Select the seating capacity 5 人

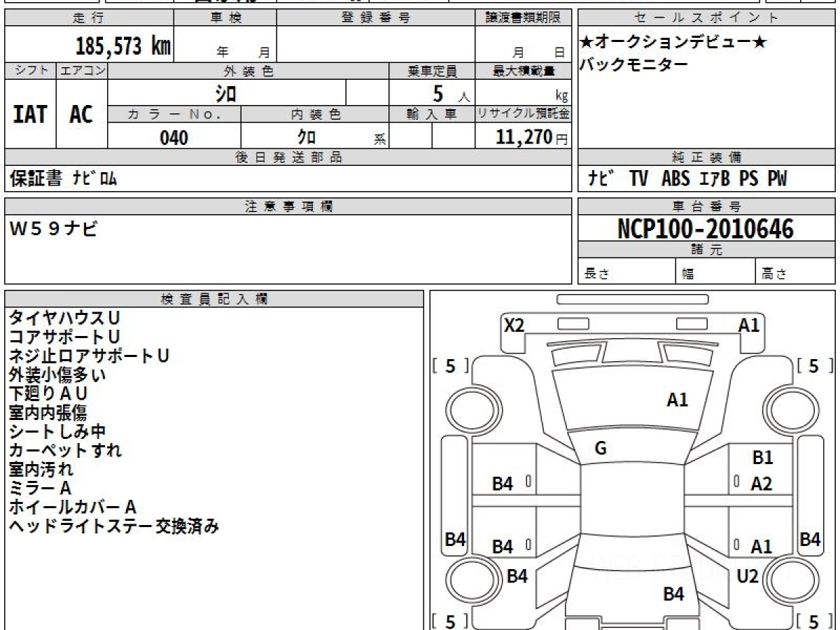451,93
